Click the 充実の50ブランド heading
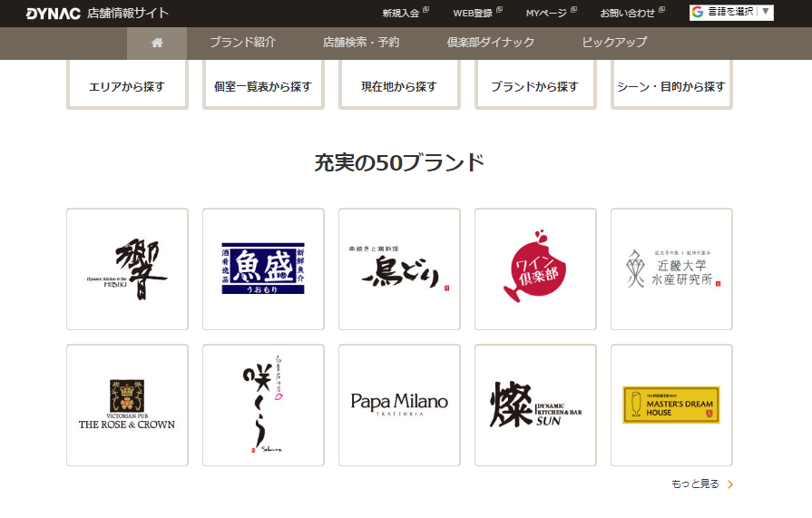Screen dimensions: 812x518 [399, 162]
